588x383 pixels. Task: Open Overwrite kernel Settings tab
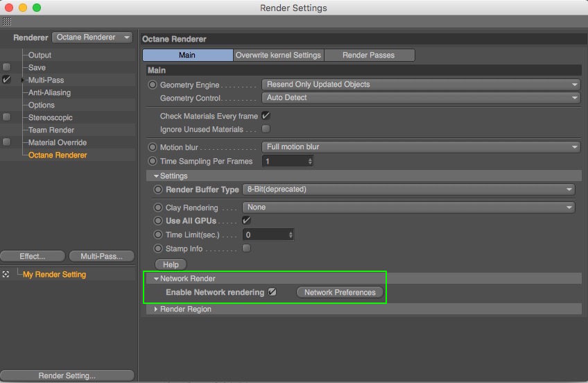(278, 55)
